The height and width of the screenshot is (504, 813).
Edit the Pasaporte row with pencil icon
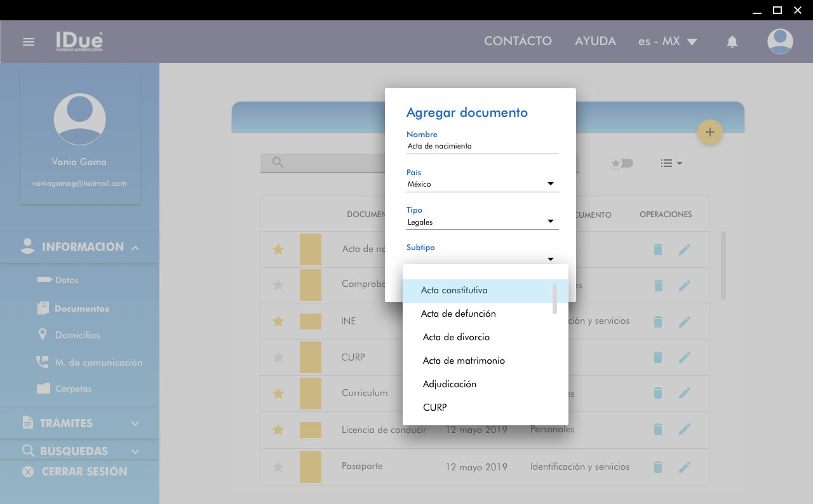(684, 467)
